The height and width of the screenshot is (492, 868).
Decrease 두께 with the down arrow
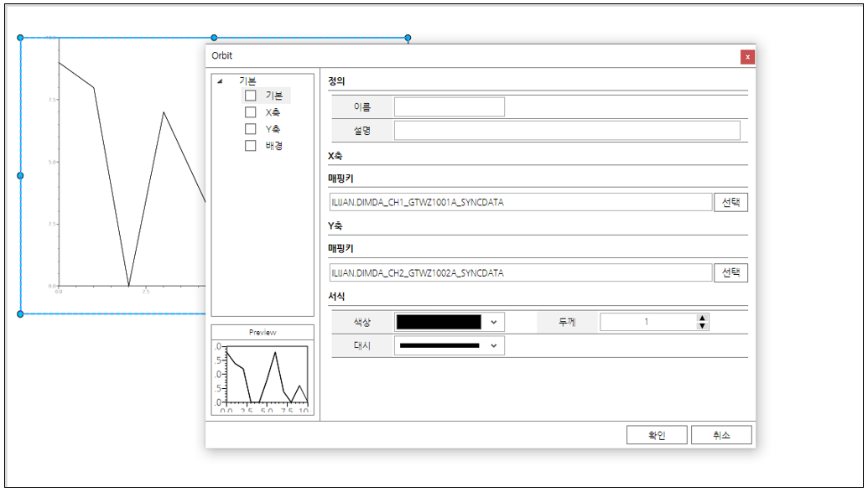tap(703, 326)
